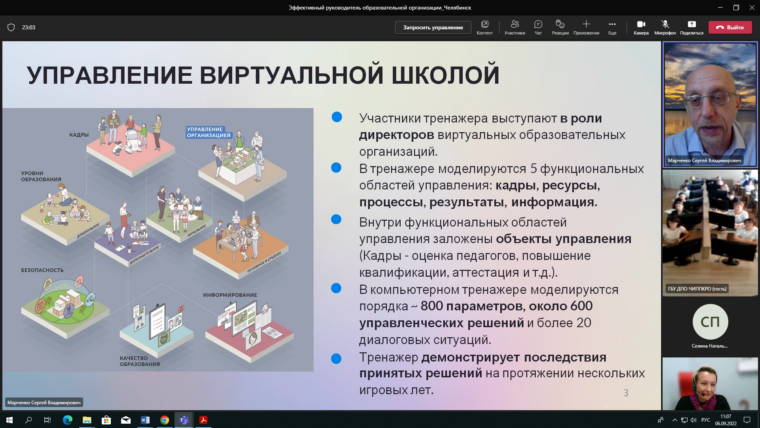Toggle the taskbar volume icon
This screenshot has height=428, width=760.
tap(692, 420)
